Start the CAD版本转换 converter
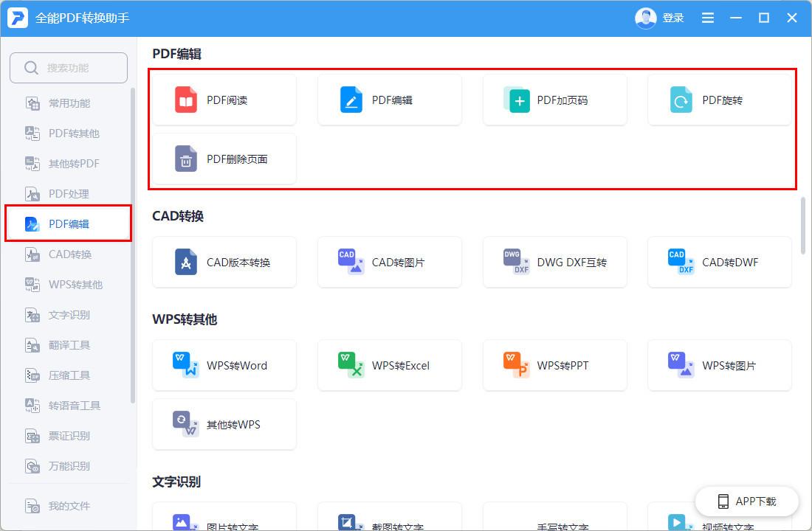 point(224,262)
